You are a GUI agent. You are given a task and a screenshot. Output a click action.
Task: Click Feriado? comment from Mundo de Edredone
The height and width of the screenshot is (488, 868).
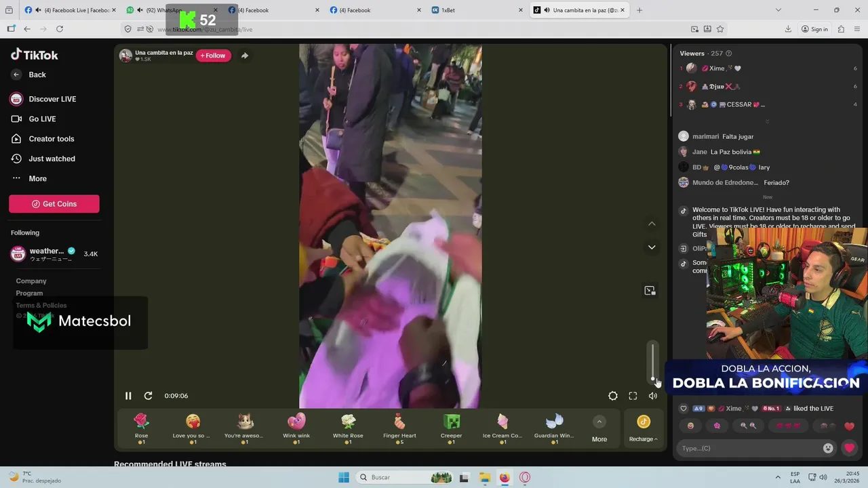776,182
